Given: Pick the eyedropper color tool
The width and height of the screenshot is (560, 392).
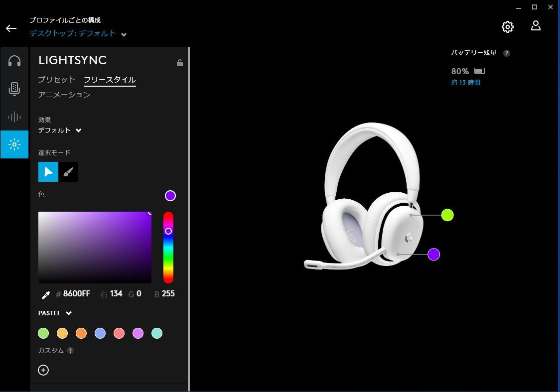Looking at the screenshot, I should pyautogui.click(x=46, y=294).
